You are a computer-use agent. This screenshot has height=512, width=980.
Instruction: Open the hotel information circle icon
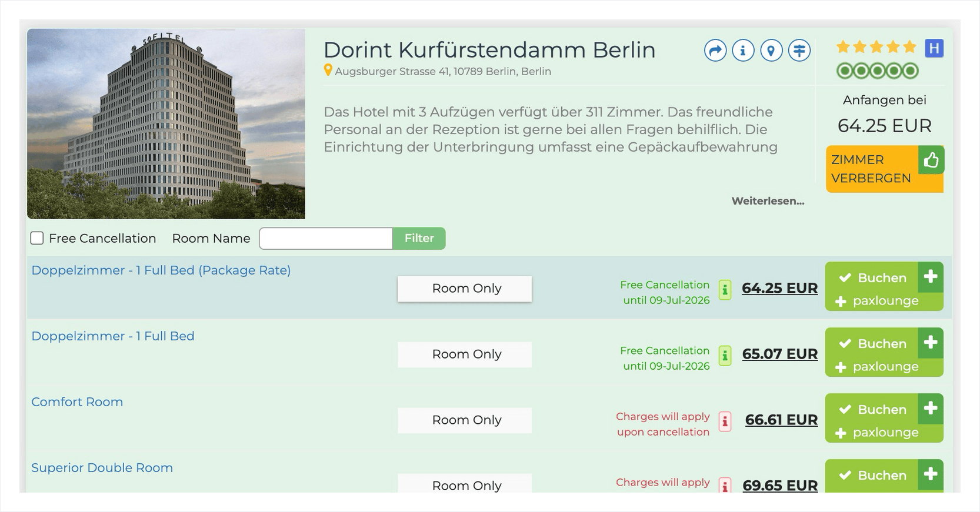[743, 51]
